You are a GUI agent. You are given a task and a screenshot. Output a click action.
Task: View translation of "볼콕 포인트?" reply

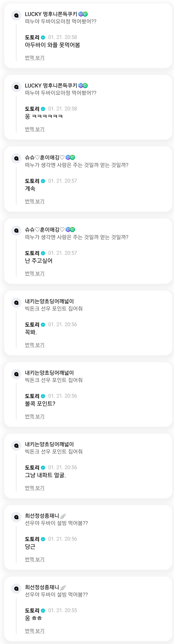(x=35, y=416)
